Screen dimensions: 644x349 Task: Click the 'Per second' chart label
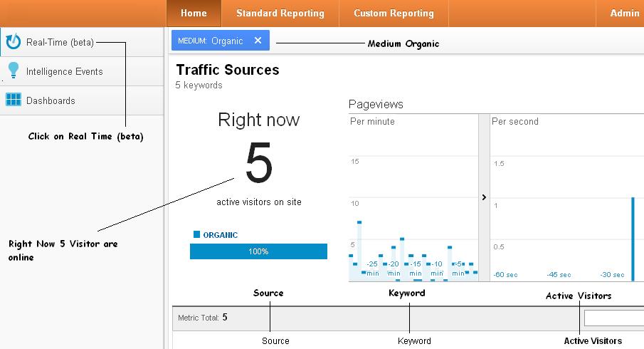[514, 121]
